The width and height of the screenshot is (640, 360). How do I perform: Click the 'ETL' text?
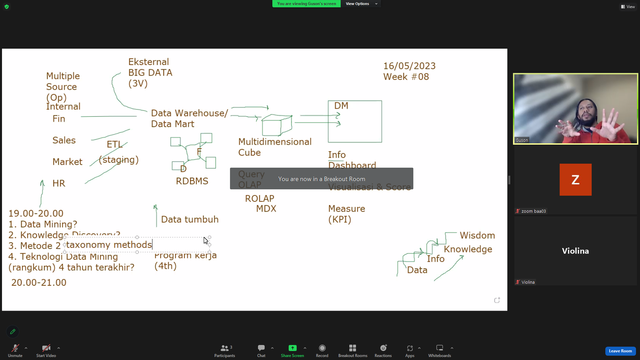point(114,144)
